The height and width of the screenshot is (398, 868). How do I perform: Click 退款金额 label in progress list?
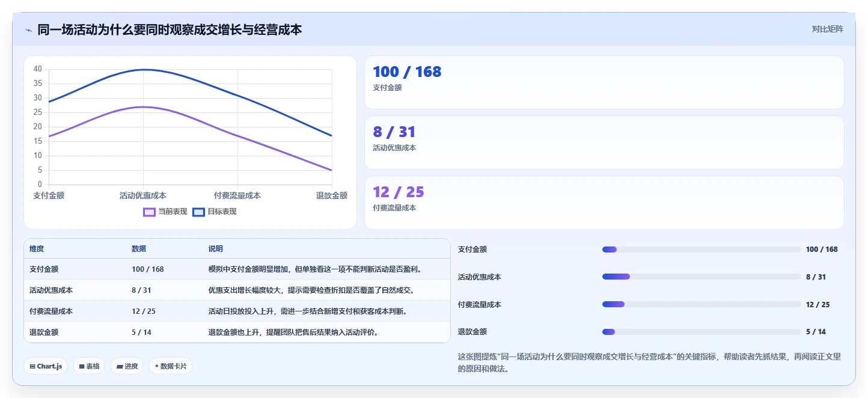tap(472, 332)
